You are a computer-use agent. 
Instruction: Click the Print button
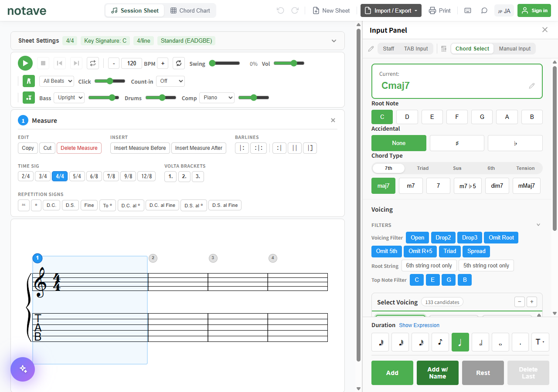[440, 10]
